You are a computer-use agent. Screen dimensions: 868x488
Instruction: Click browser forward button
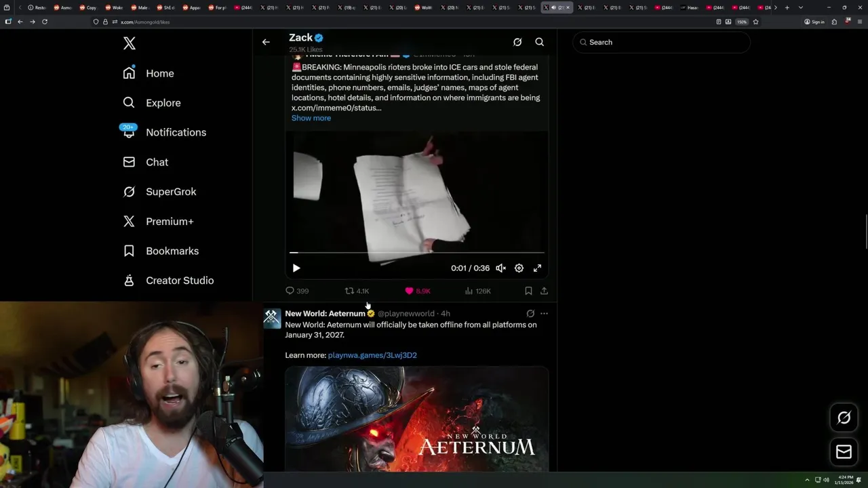[32, 22]
